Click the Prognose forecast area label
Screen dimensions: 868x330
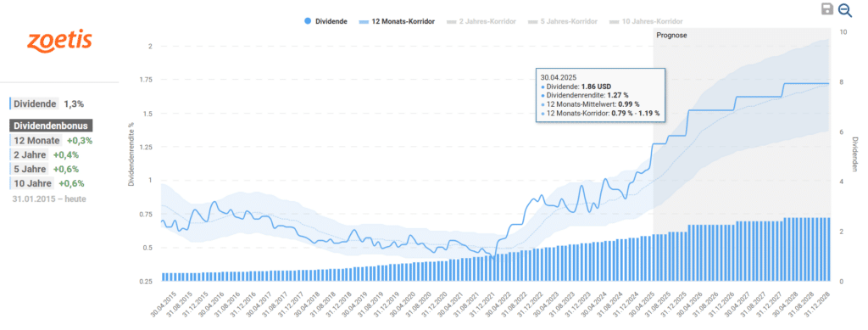[x=671, y=36]
